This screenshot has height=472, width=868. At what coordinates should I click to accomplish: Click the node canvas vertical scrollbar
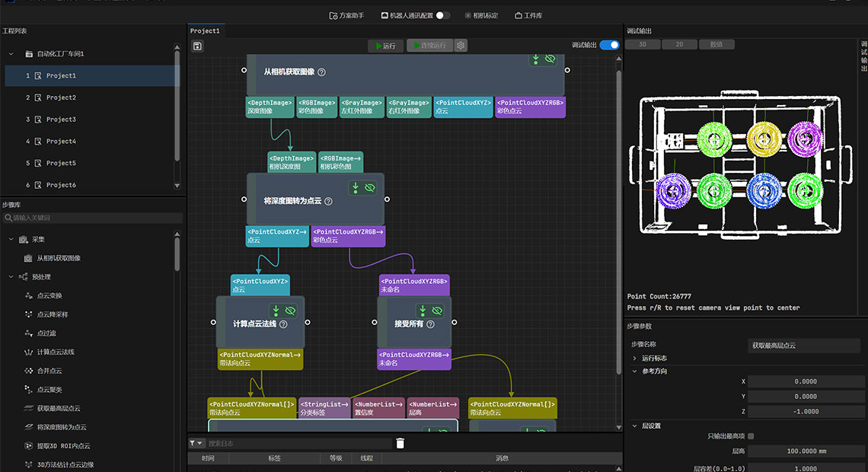point(619,222)
